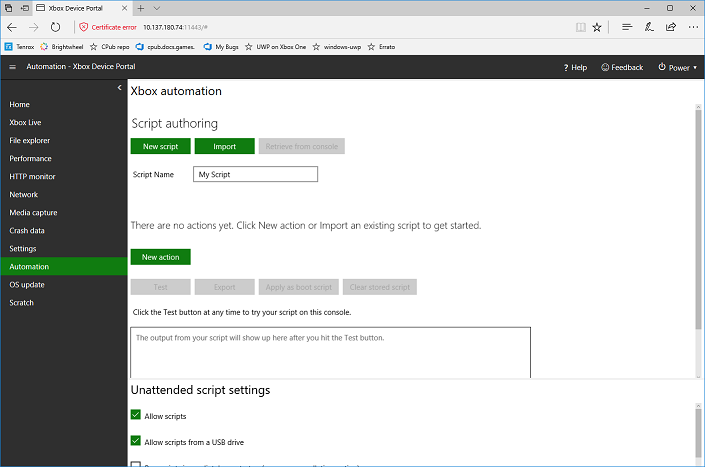Click the New action button
The image size is (705, 467).
(161, 257)
